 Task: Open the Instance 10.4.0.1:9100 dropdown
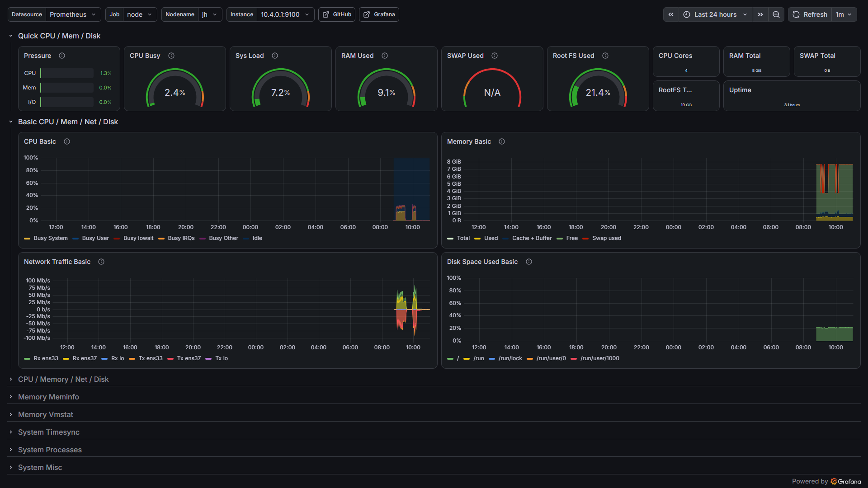pyautogui.click(x=285, y=14)
